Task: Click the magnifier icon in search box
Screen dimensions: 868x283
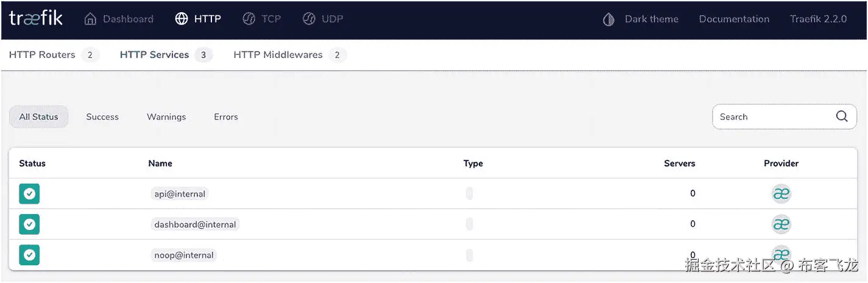Action: 842,116
